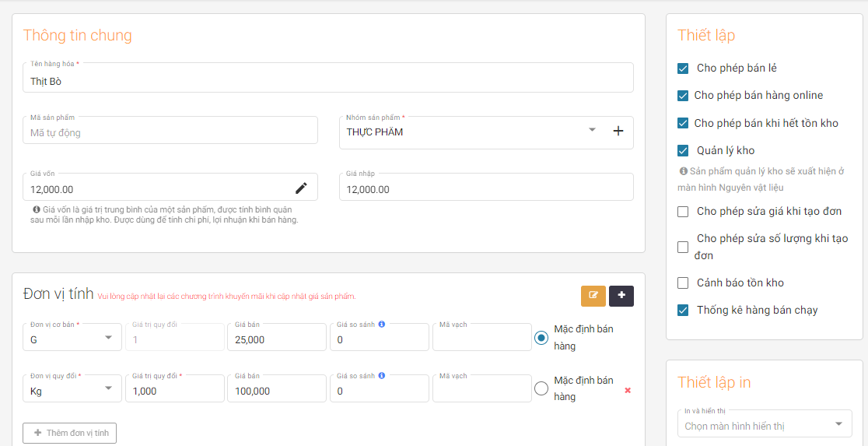Click the dark plus button in Đơn vị tính
Screen dimensions: 868x446
[621, 296]
